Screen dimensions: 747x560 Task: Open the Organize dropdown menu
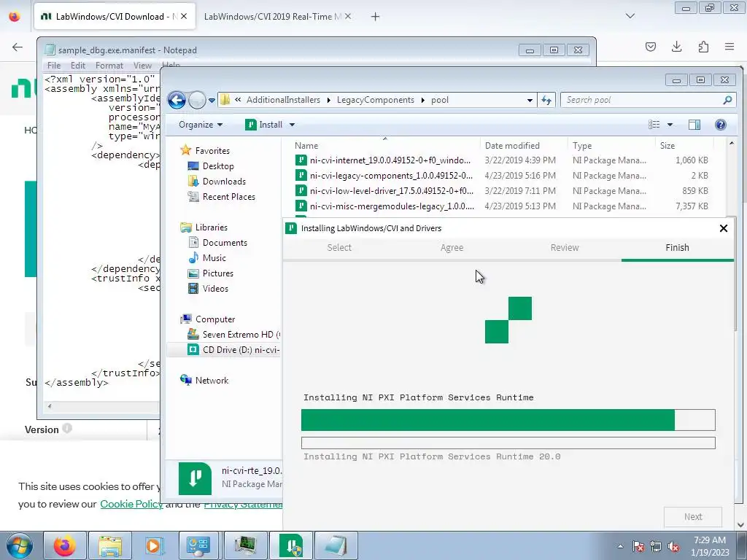(201, 125)
